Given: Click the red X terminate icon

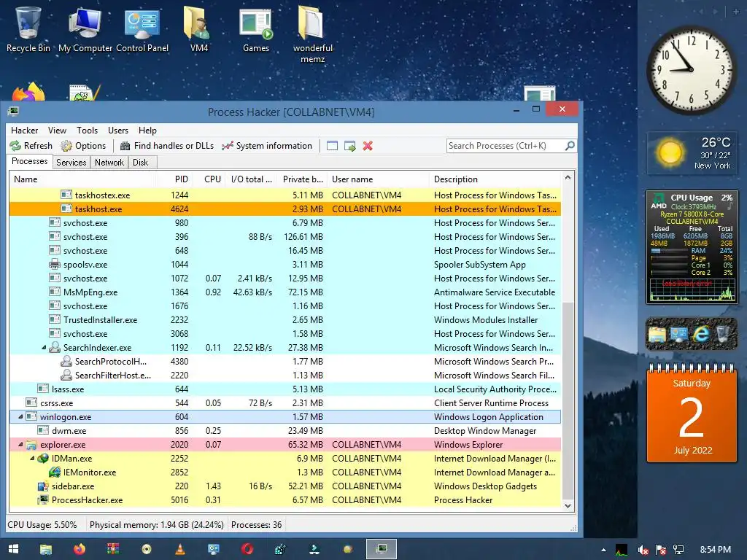Looking at the screenshot, I should coord(368,146).
